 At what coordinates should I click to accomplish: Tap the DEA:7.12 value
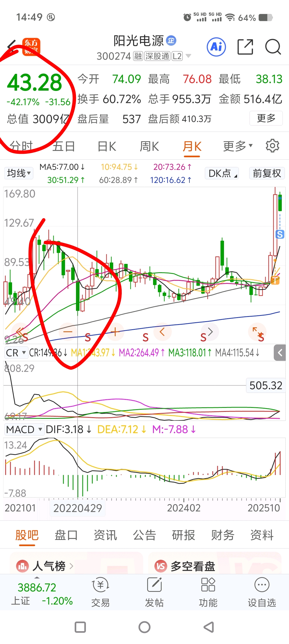pyautogui.click(x=121, y=430)
